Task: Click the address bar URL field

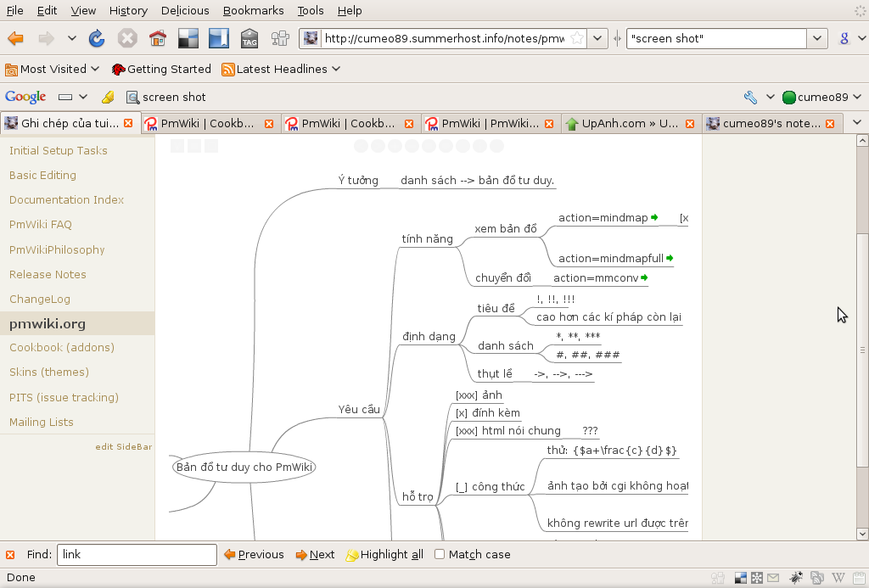Action: click(444, 38)
